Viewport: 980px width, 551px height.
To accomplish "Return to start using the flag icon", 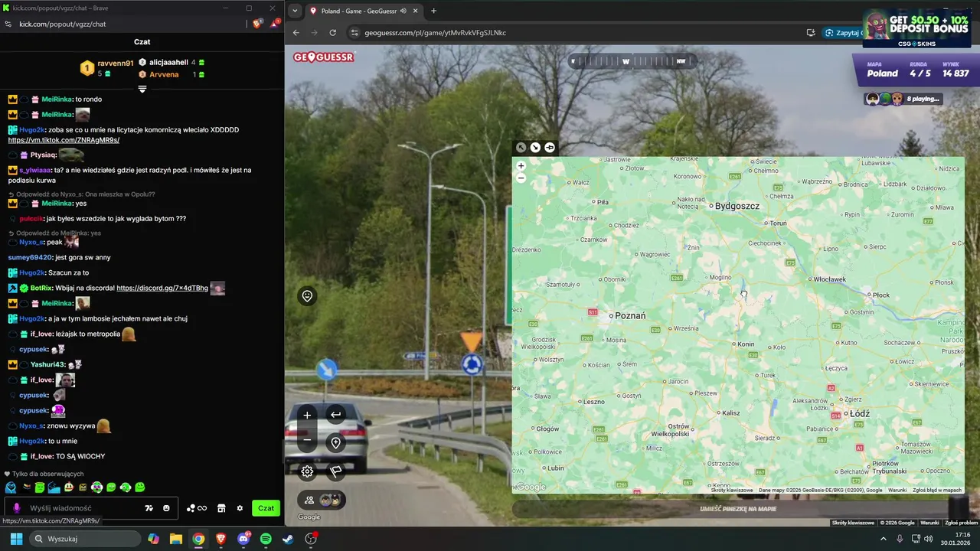I will point(335,471).
